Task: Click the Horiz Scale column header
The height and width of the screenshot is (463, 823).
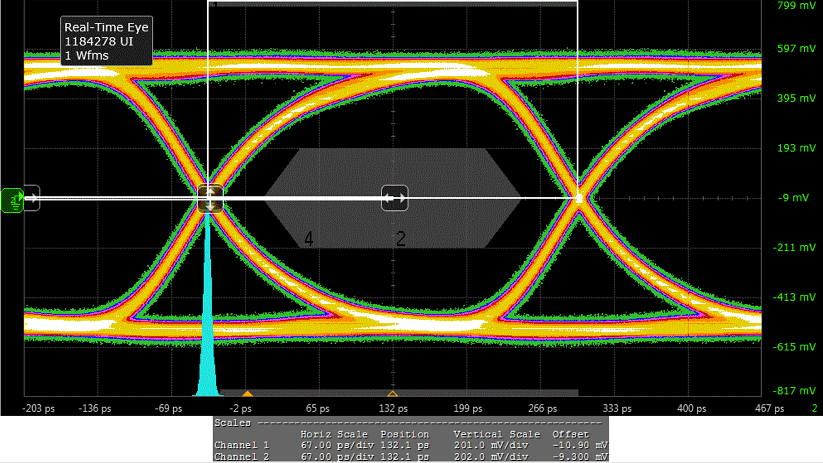Action: click(x=336, y=434)
